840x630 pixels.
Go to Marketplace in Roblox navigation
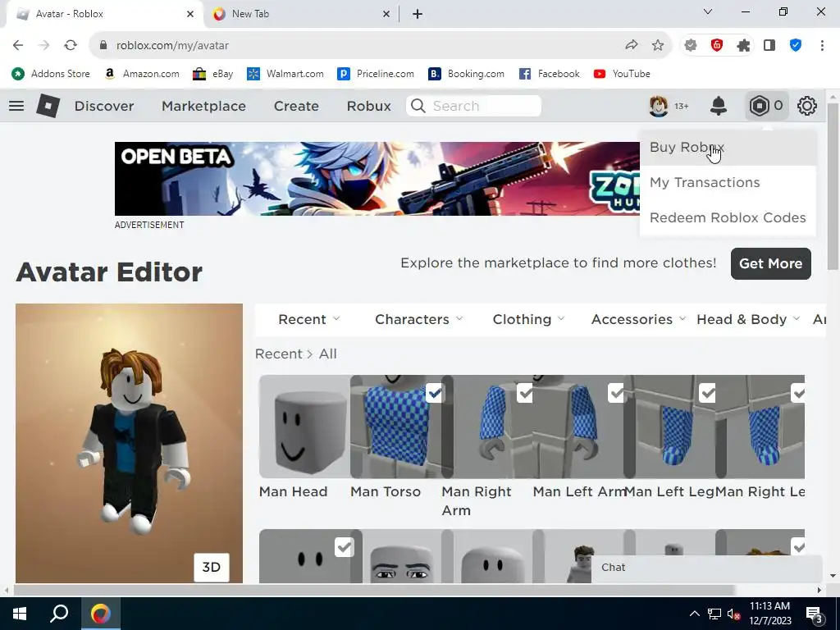pyautogui.click(x=203, y=106)
